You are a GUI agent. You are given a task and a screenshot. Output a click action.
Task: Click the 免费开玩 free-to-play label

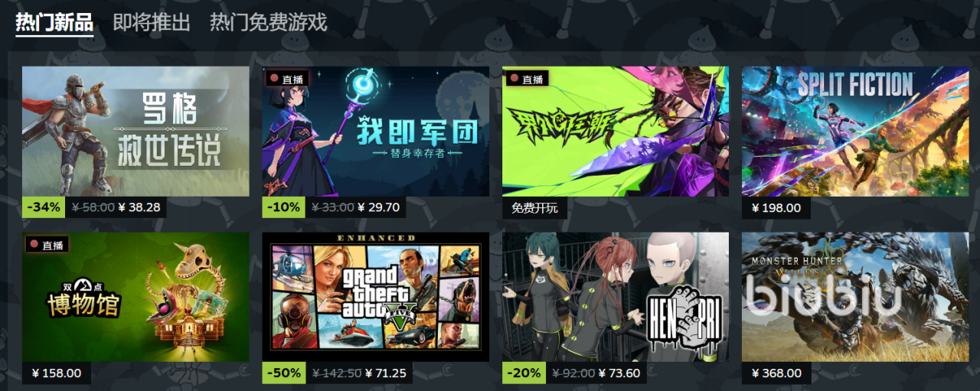coord(534,207)
